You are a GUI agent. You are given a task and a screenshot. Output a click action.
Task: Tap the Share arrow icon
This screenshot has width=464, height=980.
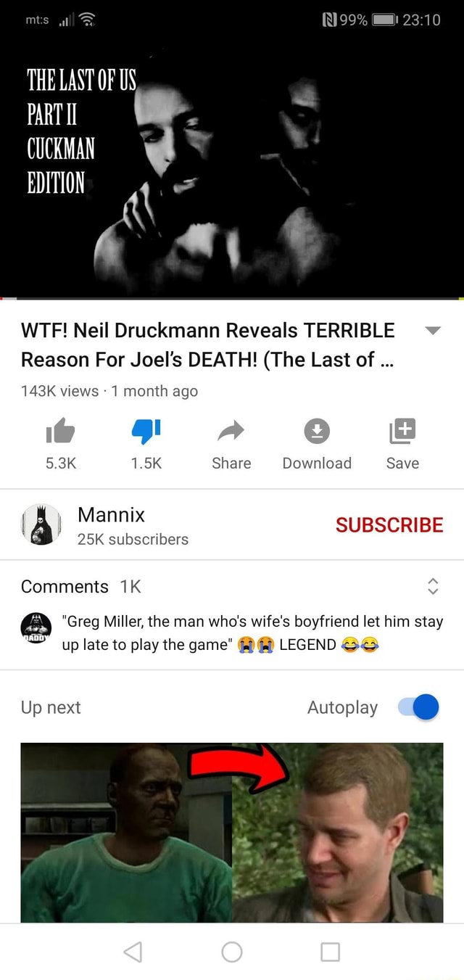coord(231,432)
